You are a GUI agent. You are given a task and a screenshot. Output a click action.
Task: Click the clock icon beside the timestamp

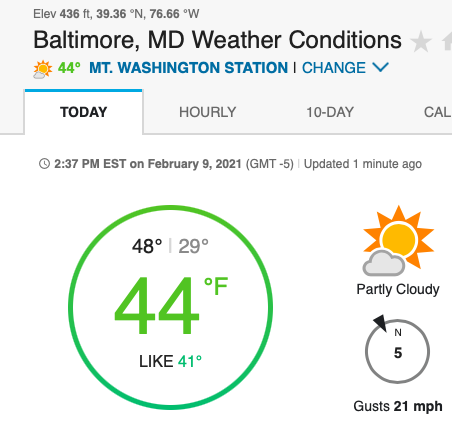(44, 164)
